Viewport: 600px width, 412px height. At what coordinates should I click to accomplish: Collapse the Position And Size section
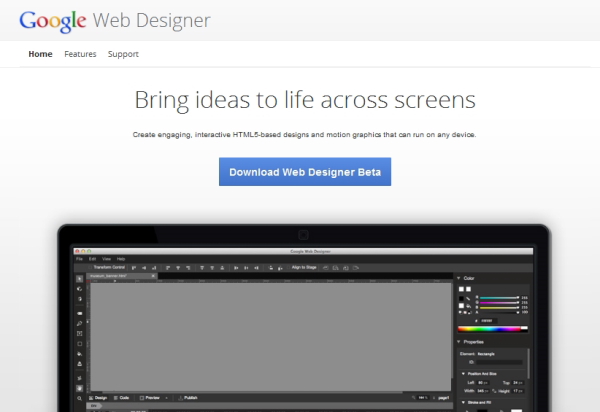click(x=462, y=372)
